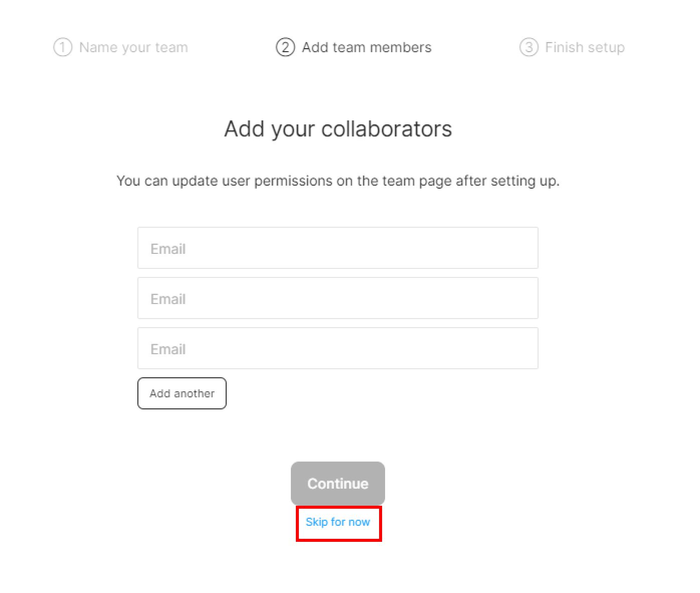Jump to the Finish setup step
Screen dimensions: 700x593
pos(585,47)
